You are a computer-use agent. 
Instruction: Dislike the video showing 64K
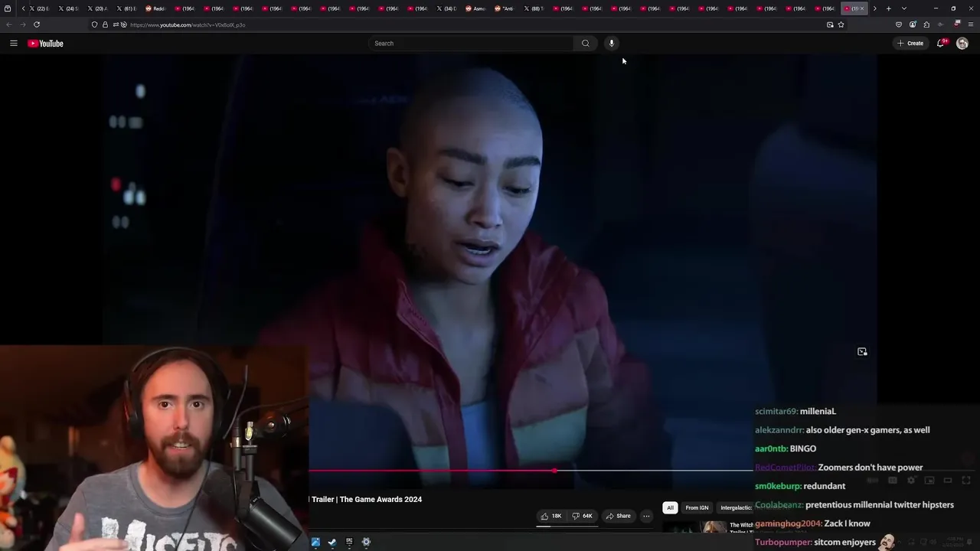tap(583, 516)
